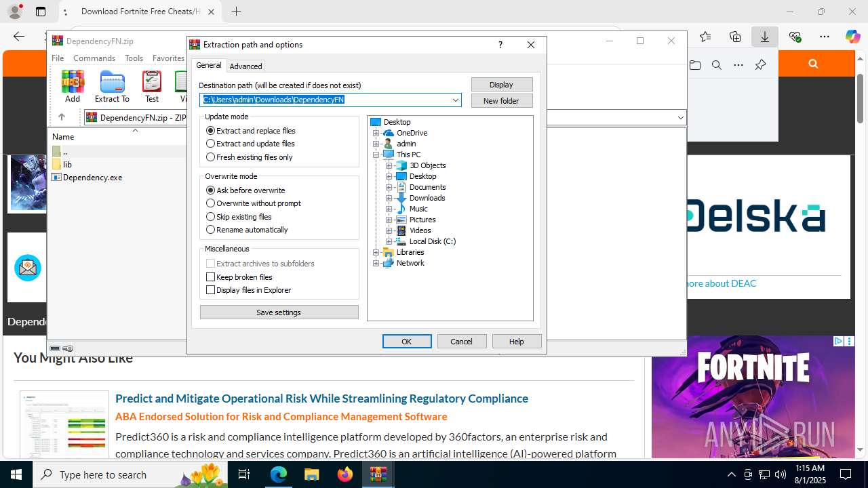Click Help button in extraction dialog

(x=517, y=342)
